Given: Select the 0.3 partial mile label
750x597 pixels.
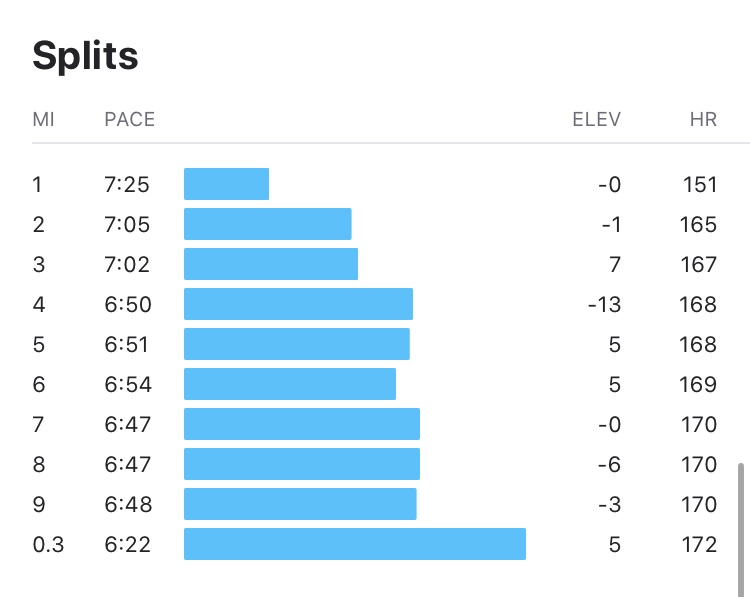Looking at the screenshot, I should click(x=47, y=544).
